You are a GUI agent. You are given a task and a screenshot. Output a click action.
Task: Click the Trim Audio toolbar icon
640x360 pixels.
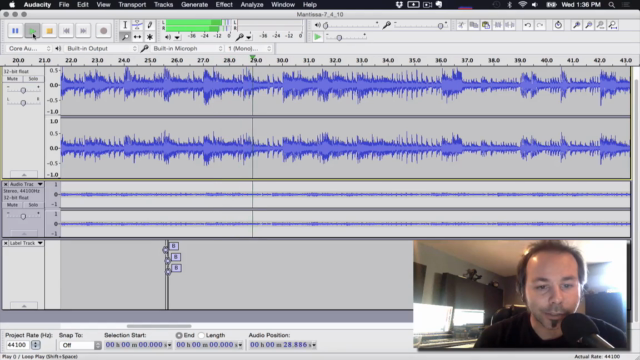tap(498, 25)
